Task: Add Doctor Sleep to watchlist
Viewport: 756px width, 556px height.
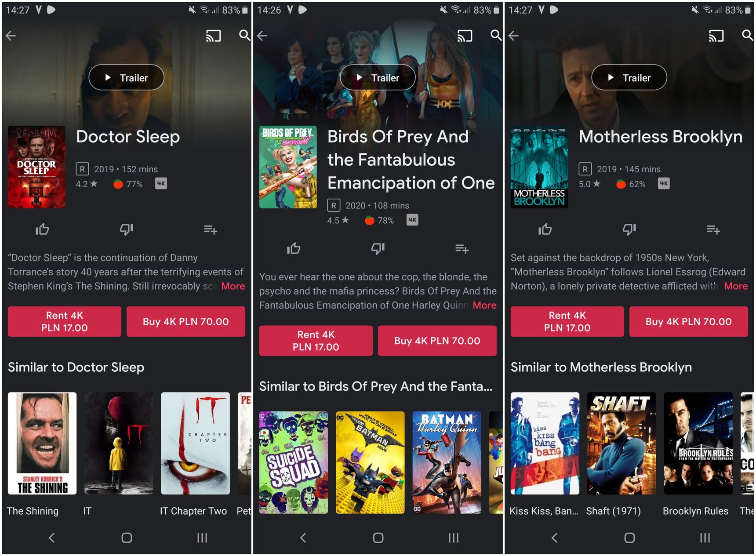Action: coord(211,229)
